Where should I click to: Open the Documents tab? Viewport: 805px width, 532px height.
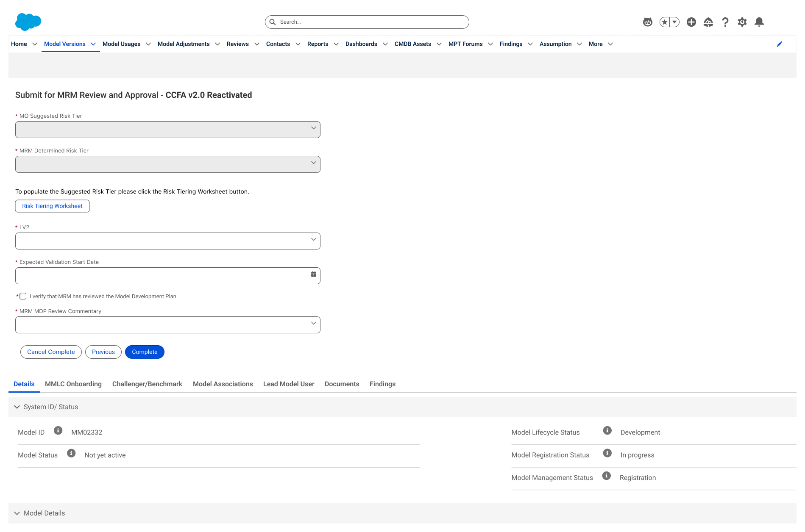(x=342, y=384)
